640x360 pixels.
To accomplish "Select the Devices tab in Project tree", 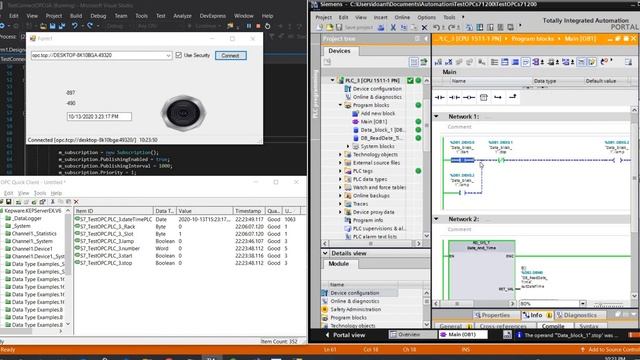I will [x=339, y=51].
